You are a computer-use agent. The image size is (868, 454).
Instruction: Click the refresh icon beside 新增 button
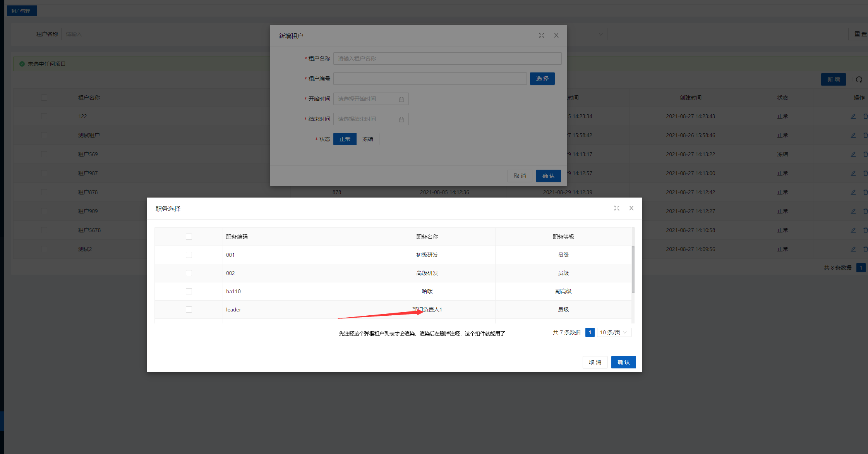pyautogui.click(x=859, y=79)
